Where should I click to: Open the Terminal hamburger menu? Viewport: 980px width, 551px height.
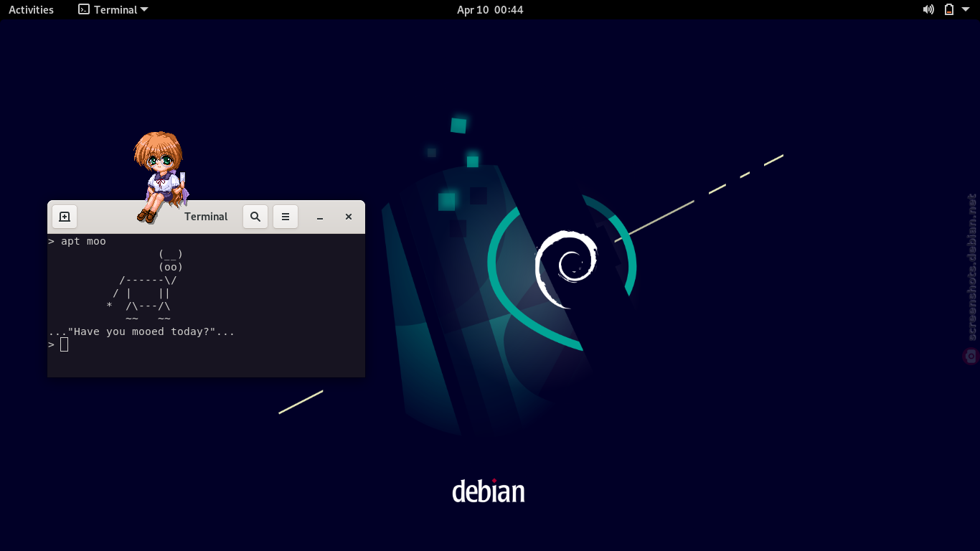coord(286,217)
